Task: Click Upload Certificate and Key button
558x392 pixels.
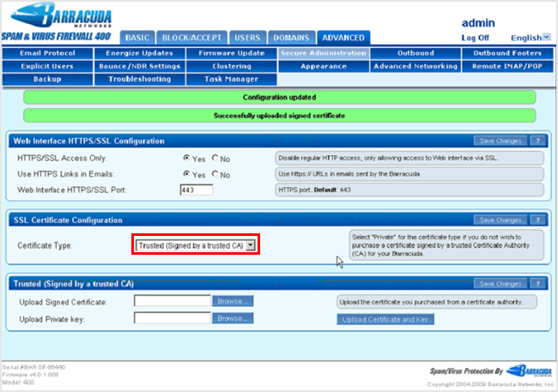Action: tap(385, 319)
